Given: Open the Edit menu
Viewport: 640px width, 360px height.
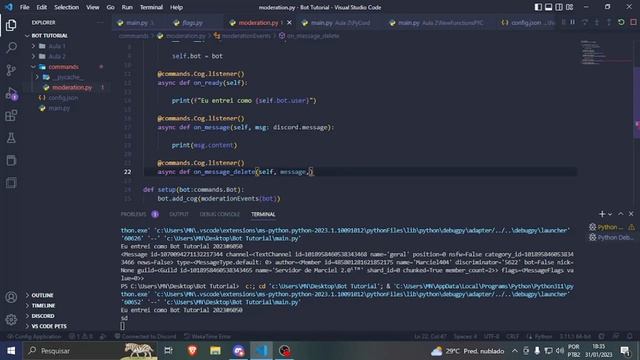Looking at the screenshot, I should pos(41,7).
